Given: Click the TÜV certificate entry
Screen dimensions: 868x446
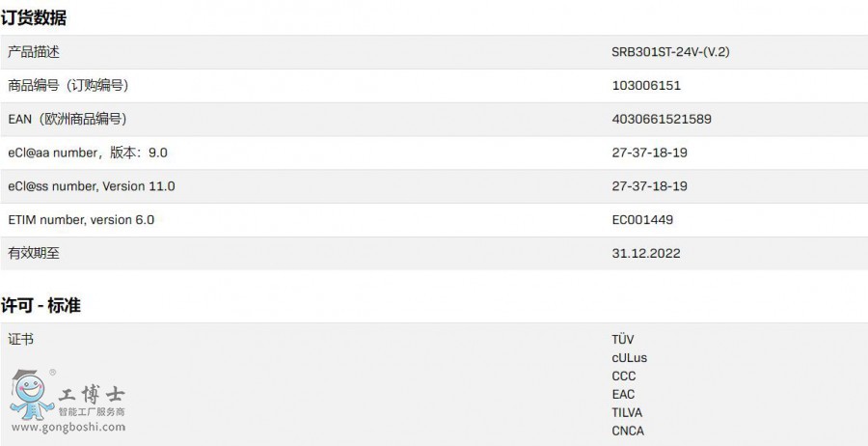Looking at the screenshot, I should (x=623, y=340).
